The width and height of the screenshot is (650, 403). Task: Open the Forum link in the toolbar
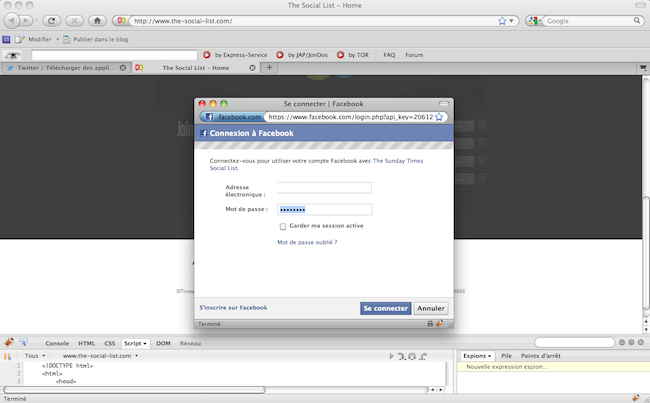click(x=414, y=55)
